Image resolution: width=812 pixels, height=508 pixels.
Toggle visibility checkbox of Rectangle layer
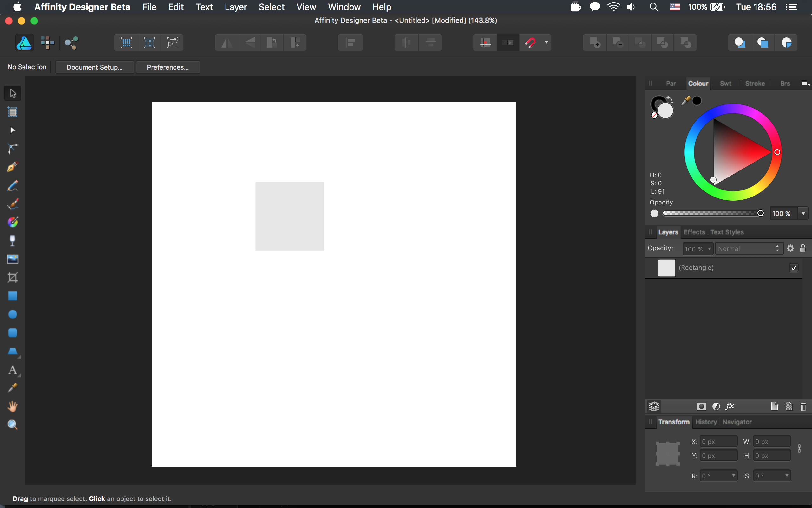794,268
